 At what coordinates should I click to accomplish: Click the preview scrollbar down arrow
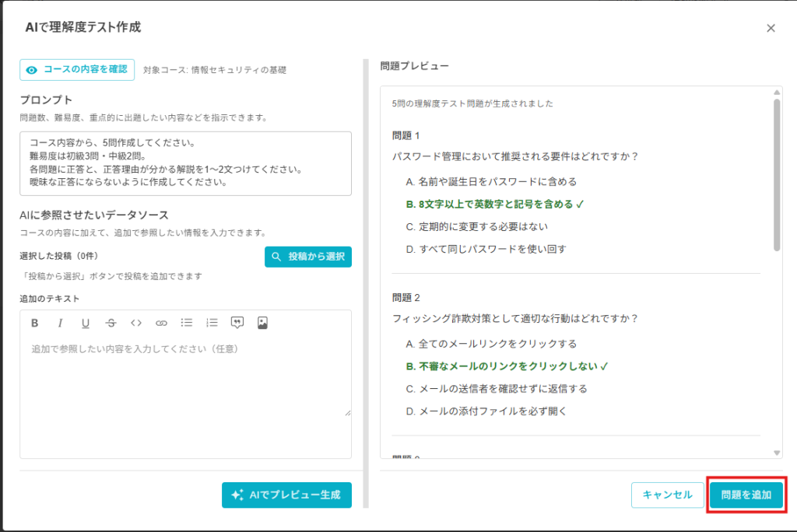777,453
